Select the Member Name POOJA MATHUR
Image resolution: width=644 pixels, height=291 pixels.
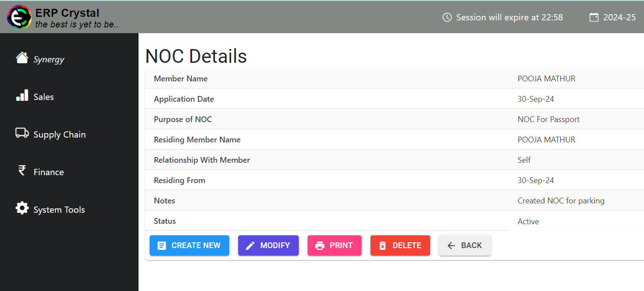coord(546,78)
